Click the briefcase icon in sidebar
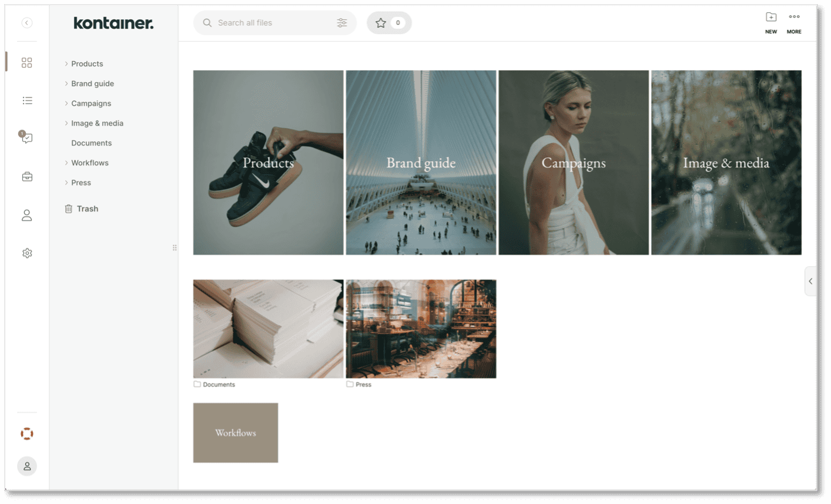831x504 pixels. [26, 176]
